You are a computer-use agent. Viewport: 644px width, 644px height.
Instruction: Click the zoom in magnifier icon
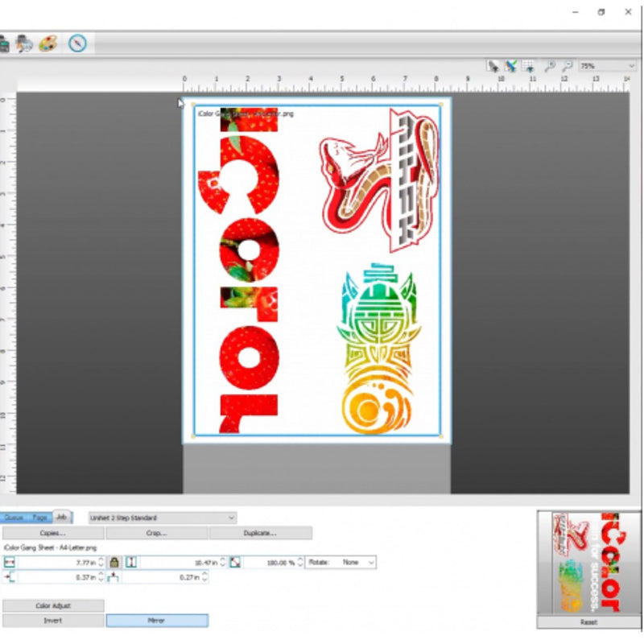550,67
